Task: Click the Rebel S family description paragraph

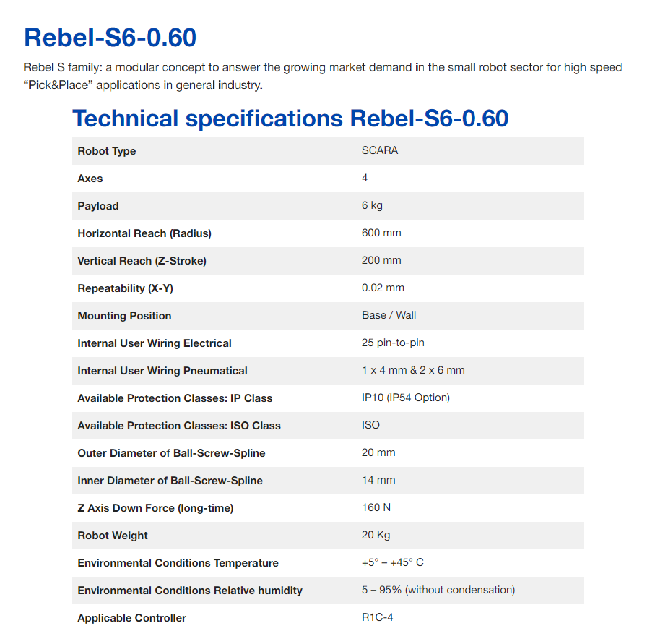Action: coord(322,76)
